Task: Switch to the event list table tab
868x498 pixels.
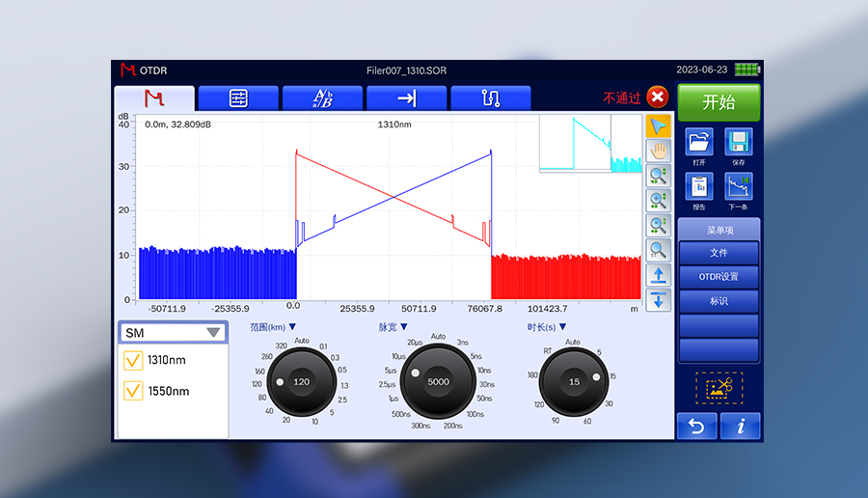Action: 238,98
